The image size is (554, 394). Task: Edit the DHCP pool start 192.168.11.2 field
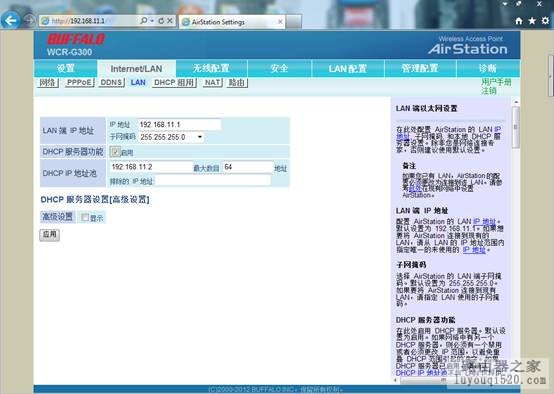click(x=151, y=167)
